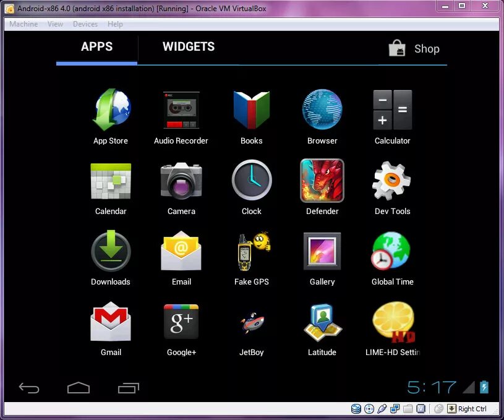Launch the Camera app
Viewport: 504px width, 420px height.
(181, 181)
